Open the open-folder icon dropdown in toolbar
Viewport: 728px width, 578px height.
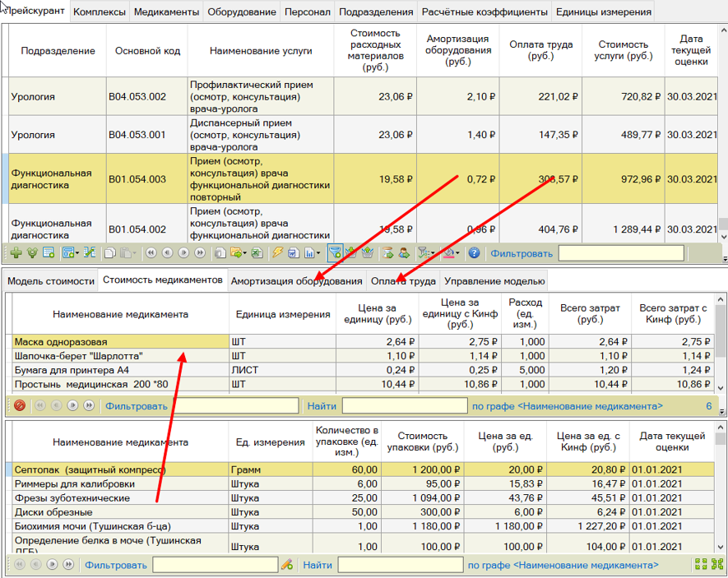243,252
